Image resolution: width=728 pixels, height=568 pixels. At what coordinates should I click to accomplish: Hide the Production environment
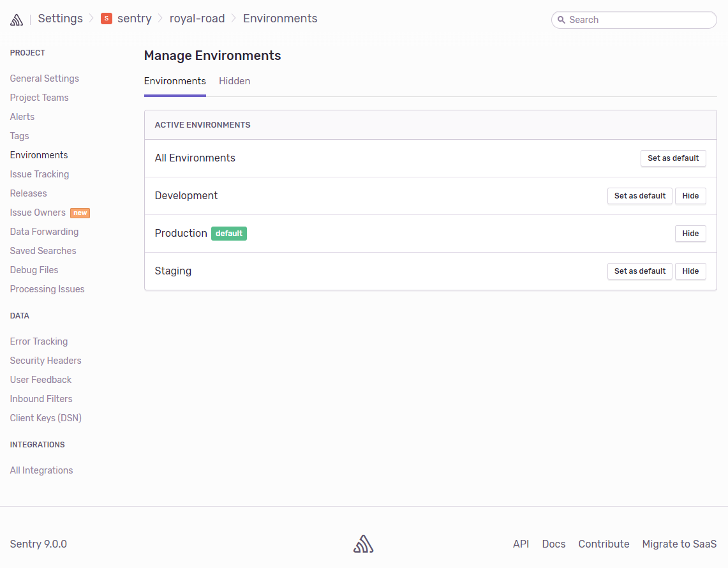point(690,234)
